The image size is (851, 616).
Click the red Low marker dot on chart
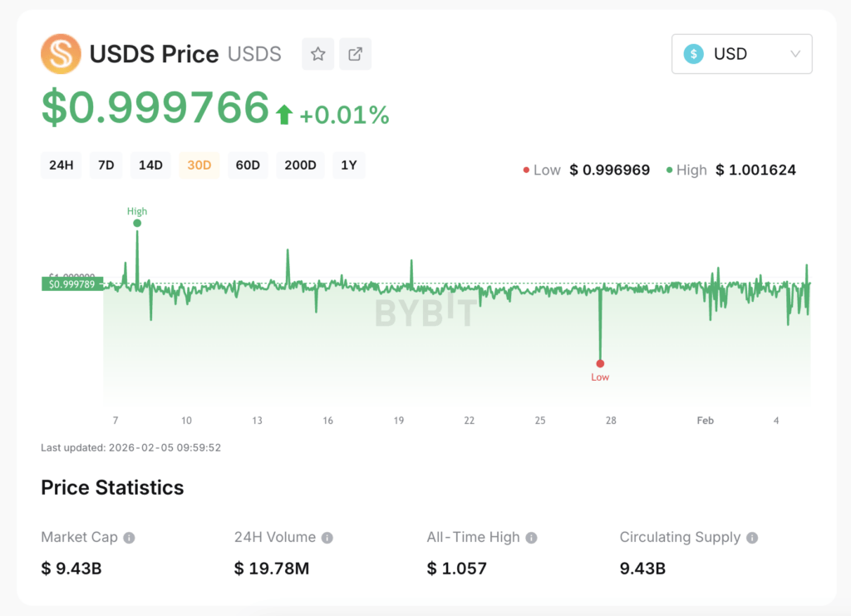coord(601,363)
